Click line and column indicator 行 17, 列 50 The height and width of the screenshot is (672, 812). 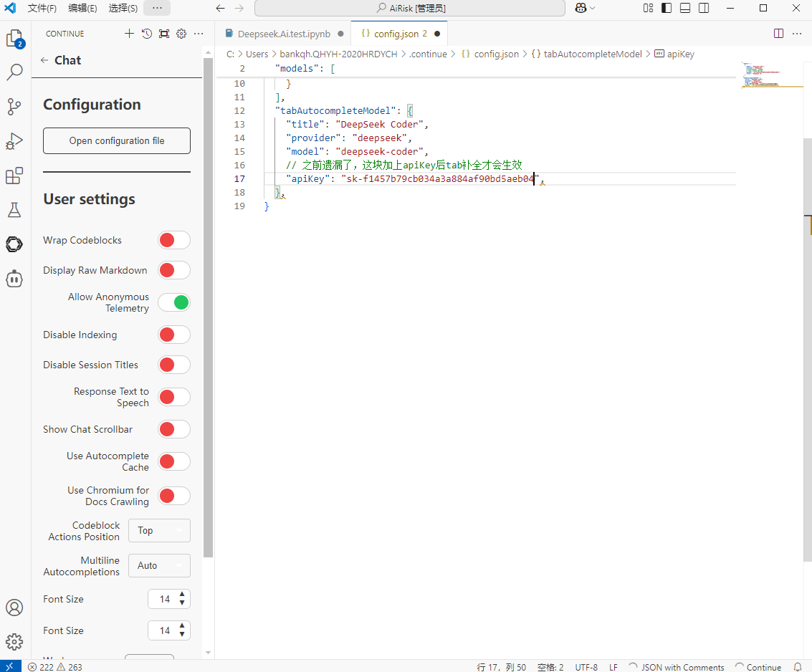coord(501,667)
